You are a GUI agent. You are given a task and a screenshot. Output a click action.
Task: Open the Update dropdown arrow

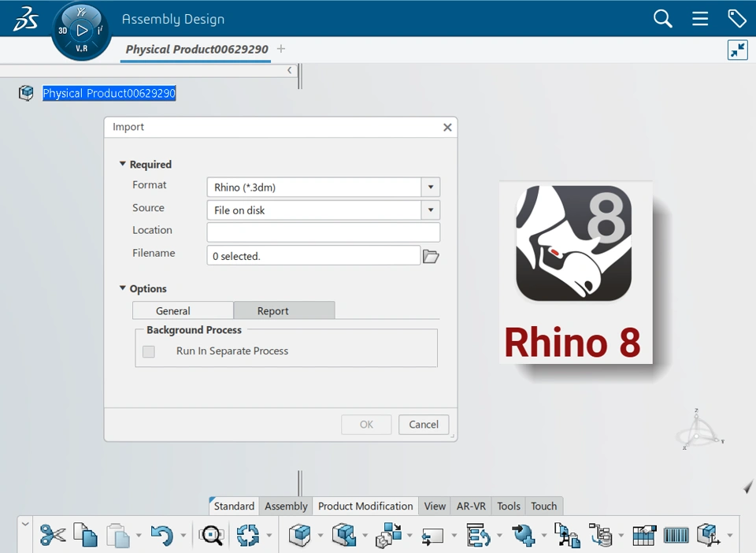[x=269, y=535]
